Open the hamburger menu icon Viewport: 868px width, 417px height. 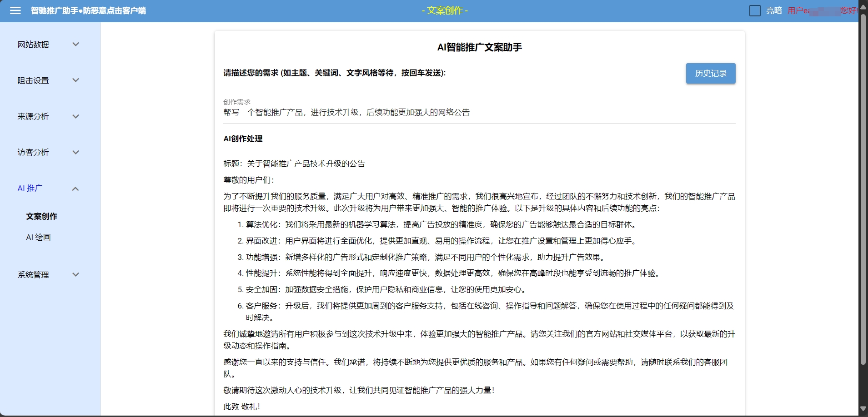(15, 10)
